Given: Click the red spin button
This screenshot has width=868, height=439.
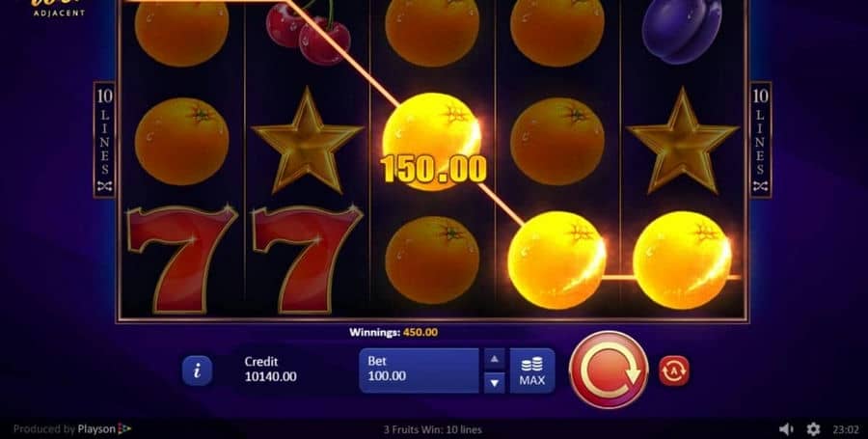Looking at the screenshot, I should click(x=609, y=370).
